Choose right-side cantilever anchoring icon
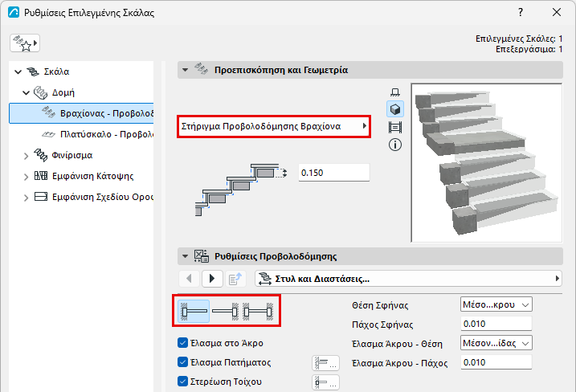 [226, 312]
